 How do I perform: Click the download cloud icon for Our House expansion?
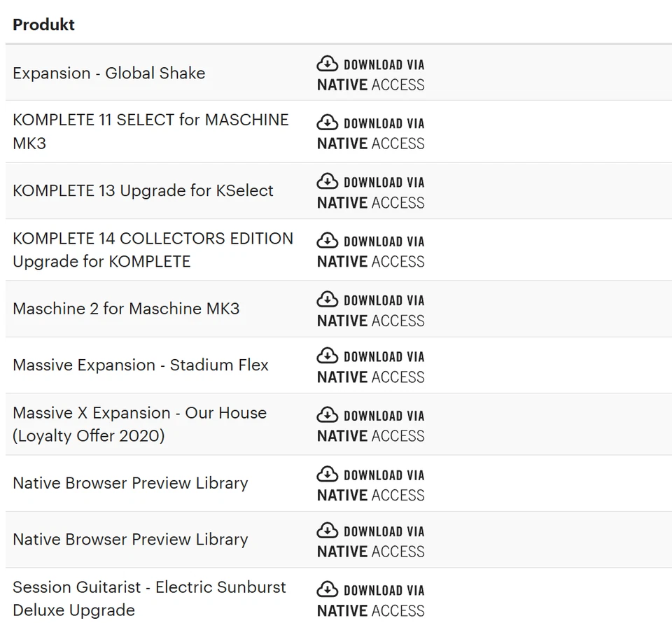pyautogui.click(x=326, y=414)
